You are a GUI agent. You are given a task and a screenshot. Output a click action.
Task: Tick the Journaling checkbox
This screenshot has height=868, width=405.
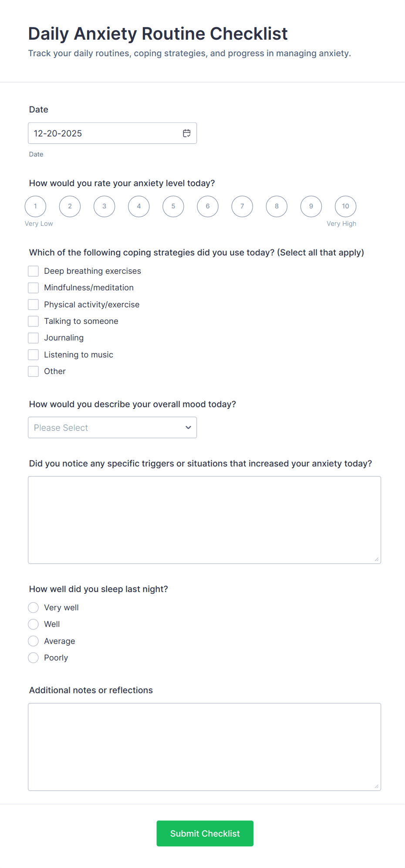[x=34, y=338]
